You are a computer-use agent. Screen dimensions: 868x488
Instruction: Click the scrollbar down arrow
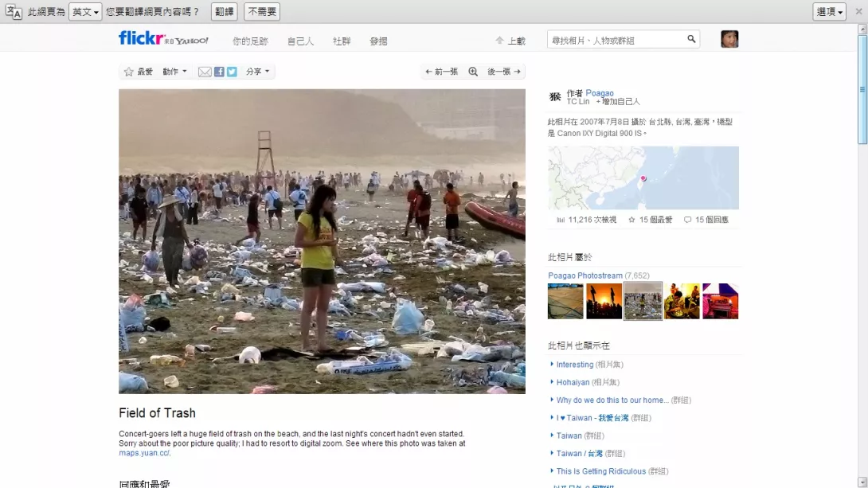coord(862,482)
